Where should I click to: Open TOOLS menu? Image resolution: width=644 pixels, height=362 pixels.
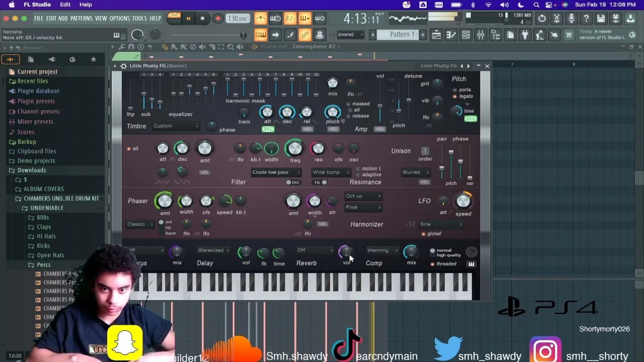pyautogui.click(x=139, y=19)
